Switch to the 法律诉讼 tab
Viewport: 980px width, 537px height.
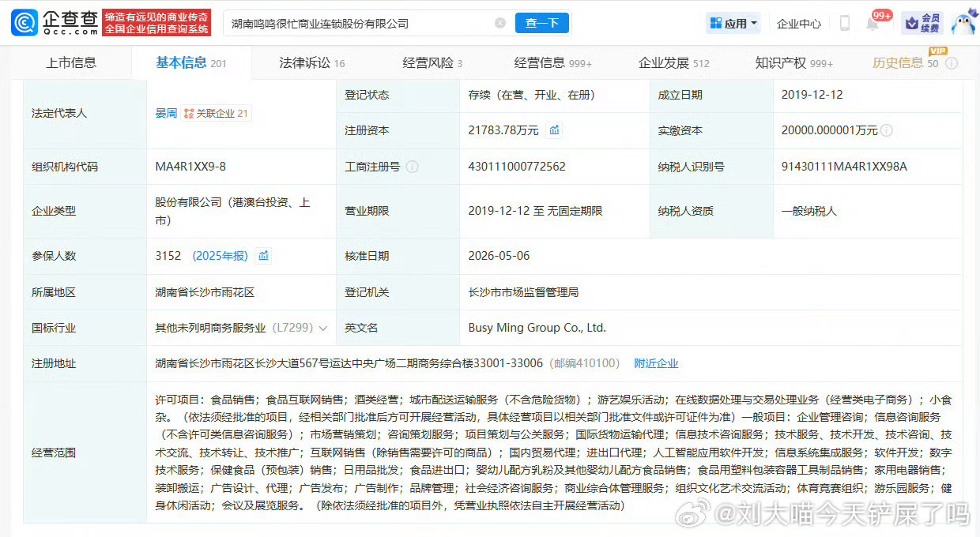312,63
